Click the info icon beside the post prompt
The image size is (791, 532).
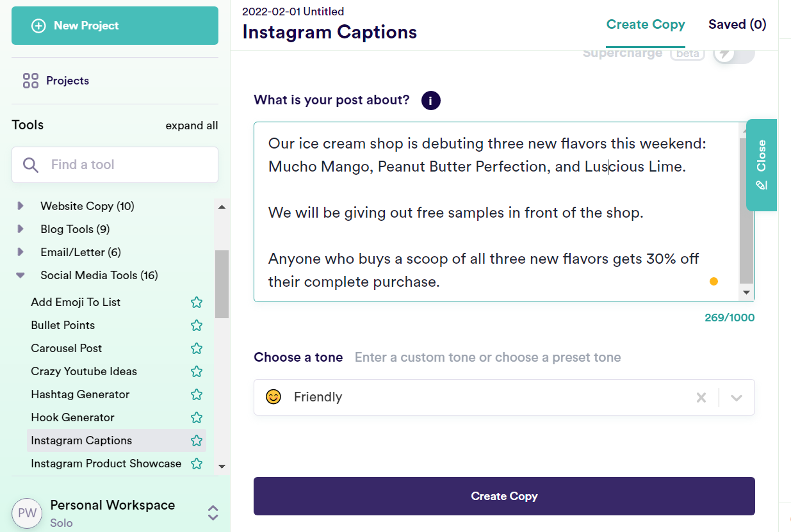point(430,101)
